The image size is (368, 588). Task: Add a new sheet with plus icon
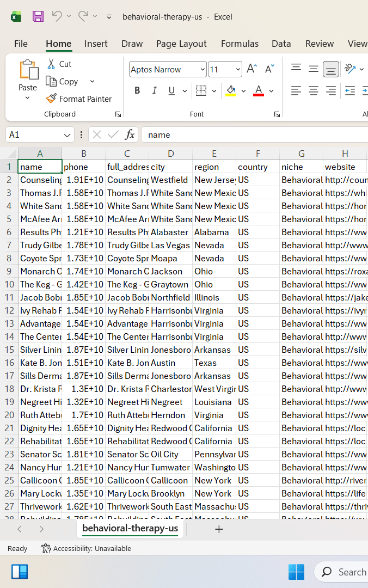(x=219, y=529)
